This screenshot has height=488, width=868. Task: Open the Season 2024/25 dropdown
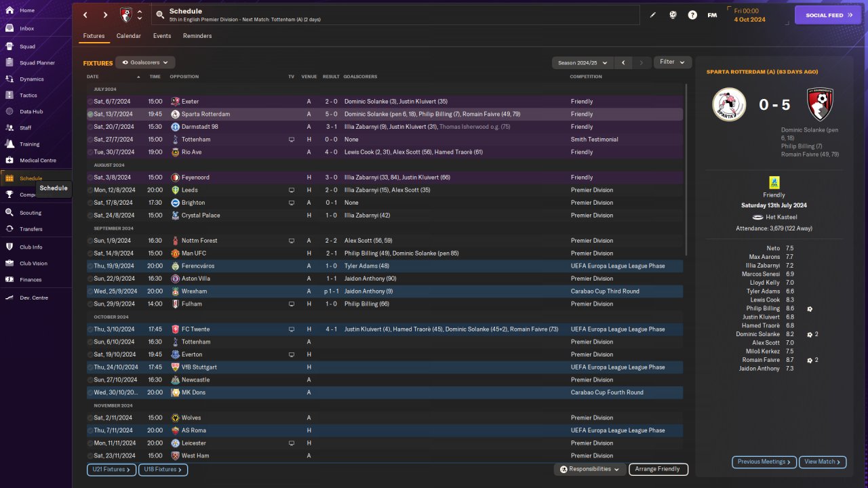[x=582, y=62]
